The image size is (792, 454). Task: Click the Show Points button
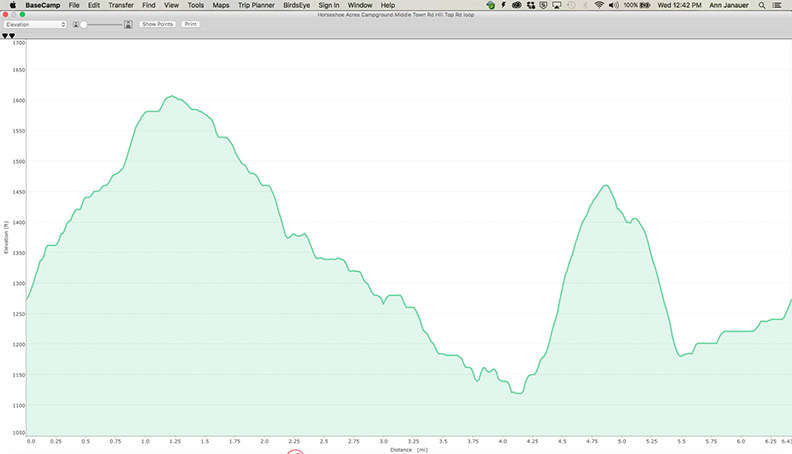pyautogui.click(x=157, y=23)
